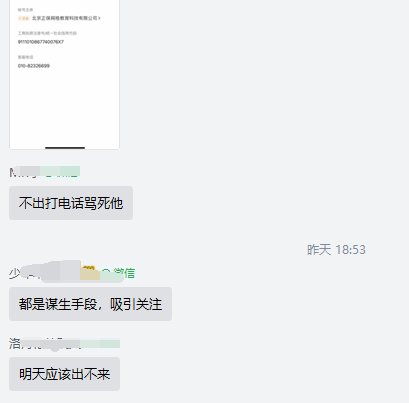Click the sender name starting with M
Viewport: 409px width, 403px height.
pyautogui.click(x=24, y=172)
